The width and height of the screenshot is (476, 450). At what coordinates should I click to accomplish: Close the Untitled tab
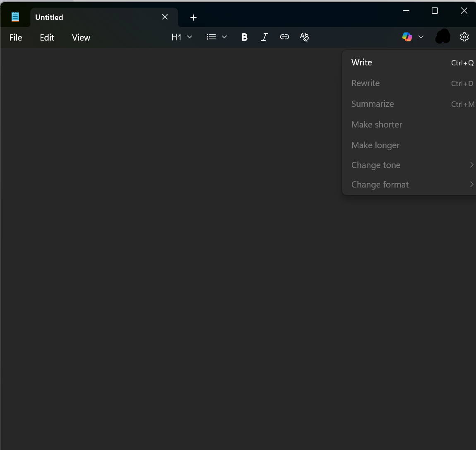(x=165, y=17)
